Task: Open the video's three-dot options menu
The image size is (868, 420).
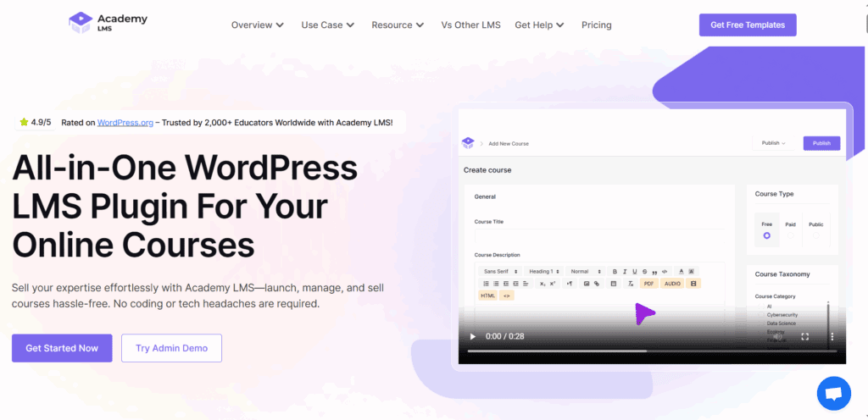Action: (x=832, y=336)
